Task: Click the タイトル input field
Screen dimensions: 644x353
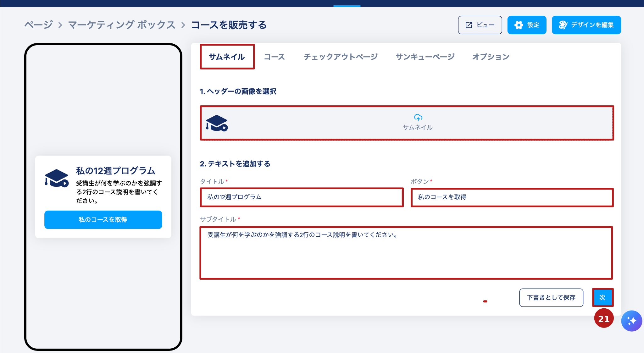Action: (302, 197)
